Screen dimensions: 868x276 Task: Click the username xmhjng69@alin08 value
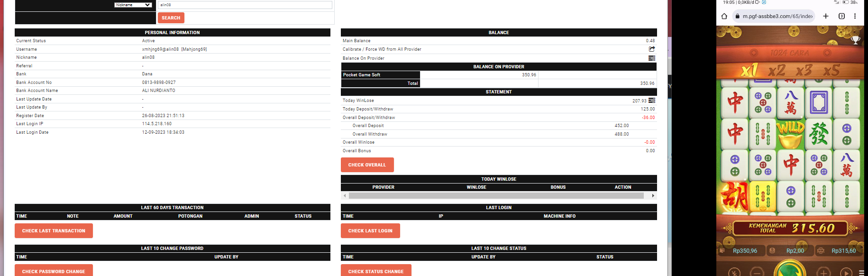[x=174, y=49]
